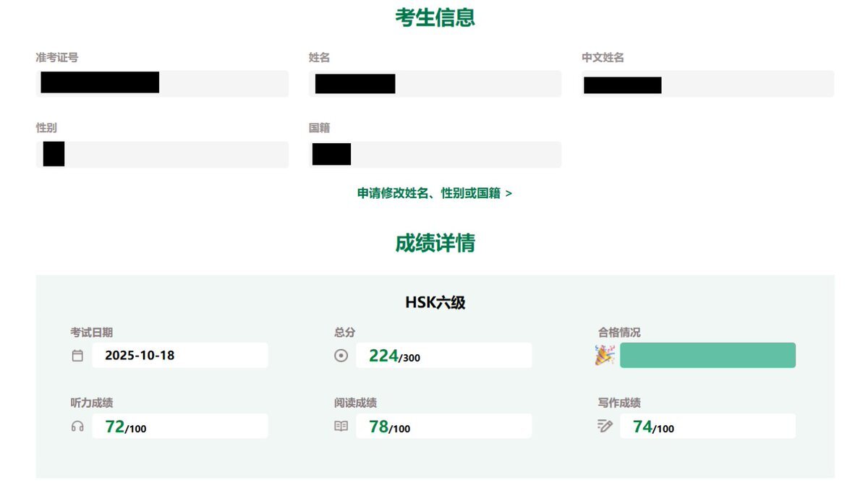
Task: Click the calendar icon beside exam date
Action: (77, 356)
